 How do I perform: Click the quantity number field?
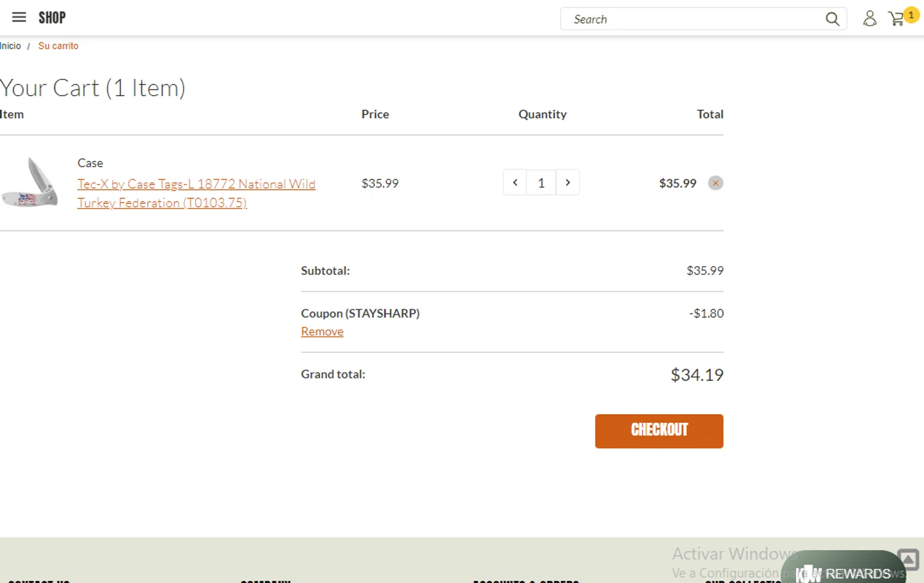coord(541,182)
